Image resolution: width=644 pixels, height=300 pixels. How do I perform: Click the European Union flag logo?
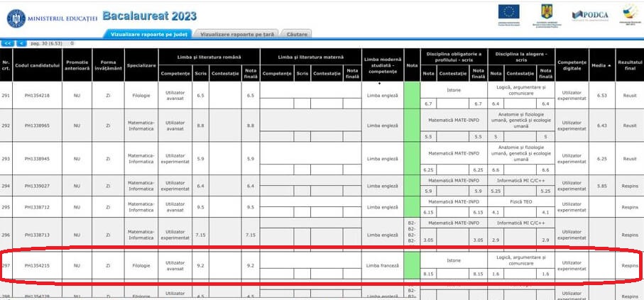pos(508,12)
